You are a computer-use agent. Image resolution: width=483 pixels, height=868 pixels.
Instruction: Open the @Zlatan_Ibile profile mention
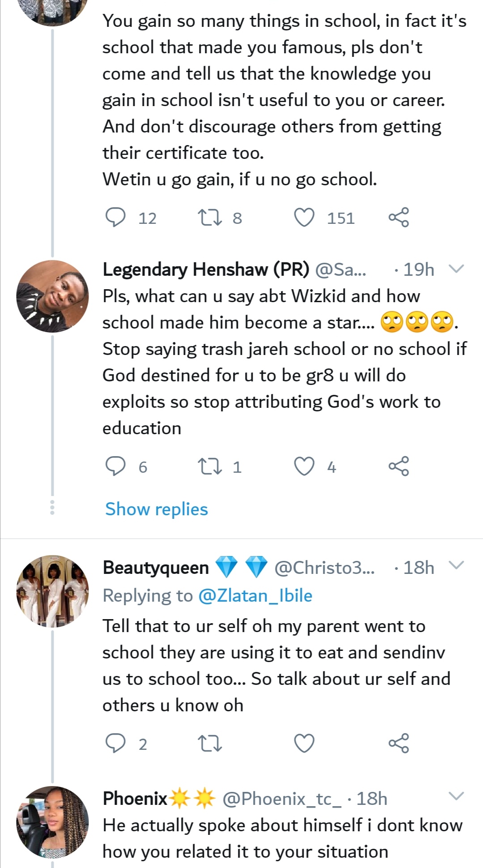point(255,595)
